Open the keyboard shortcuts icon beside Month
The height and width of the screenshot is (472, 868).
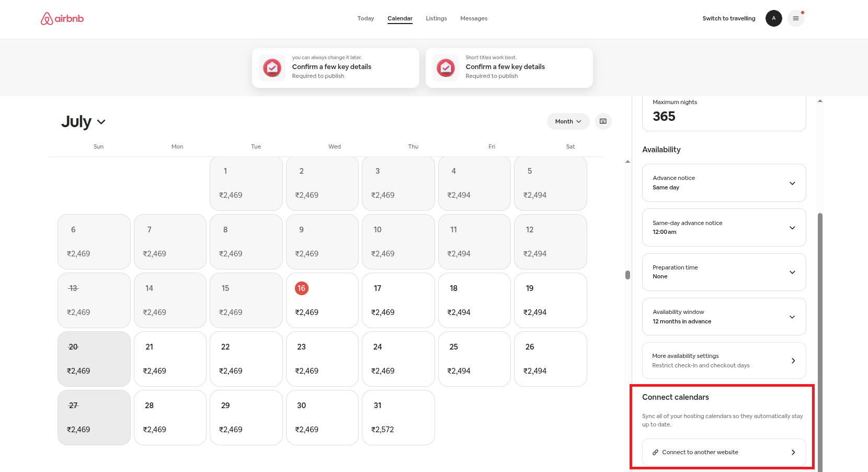pyautogui.click(x=603, y=121)
